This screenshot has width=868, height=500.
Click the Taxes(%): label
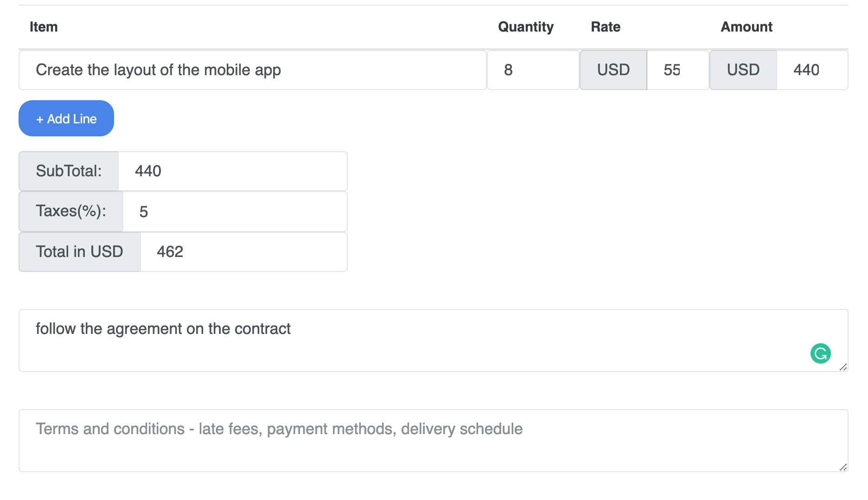coord(71,212)
